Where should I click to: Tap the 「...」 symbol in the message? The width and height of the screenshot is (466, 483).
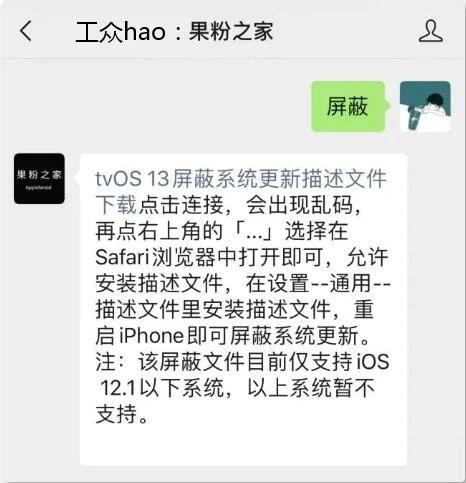pyautogui.click(x=254, y=231)
